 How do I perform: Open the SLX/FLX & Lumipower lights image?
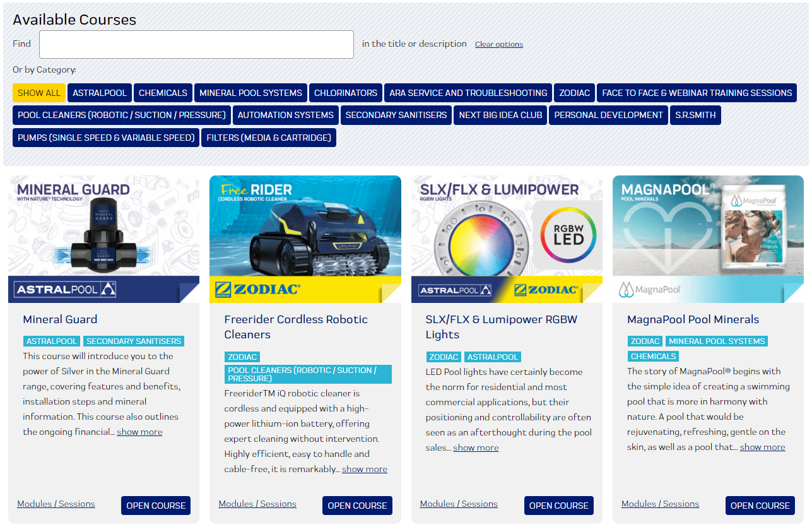(x=507, y=239)
